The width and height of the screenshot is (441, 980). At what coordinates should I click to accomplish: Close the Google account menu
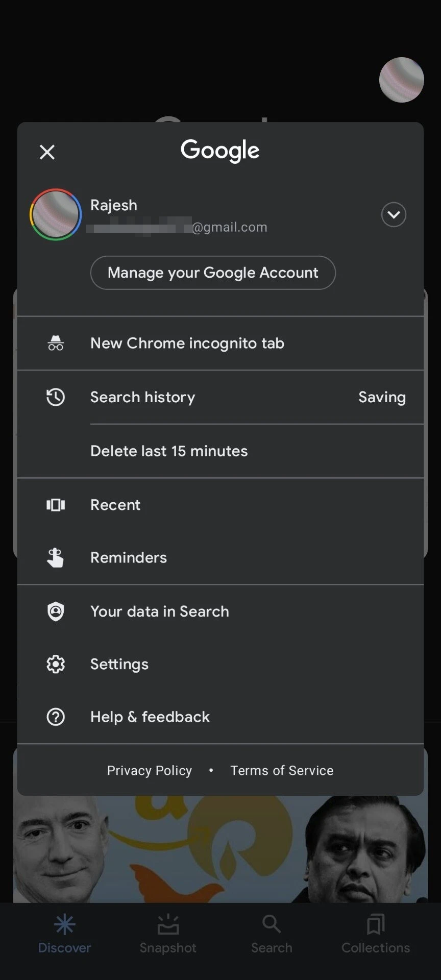pos(47,152)
